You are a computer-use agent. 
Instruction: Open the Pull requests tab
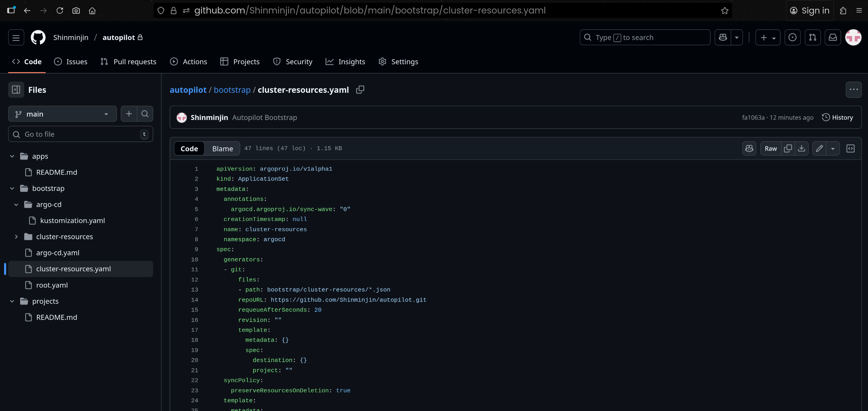pos(128,62)
